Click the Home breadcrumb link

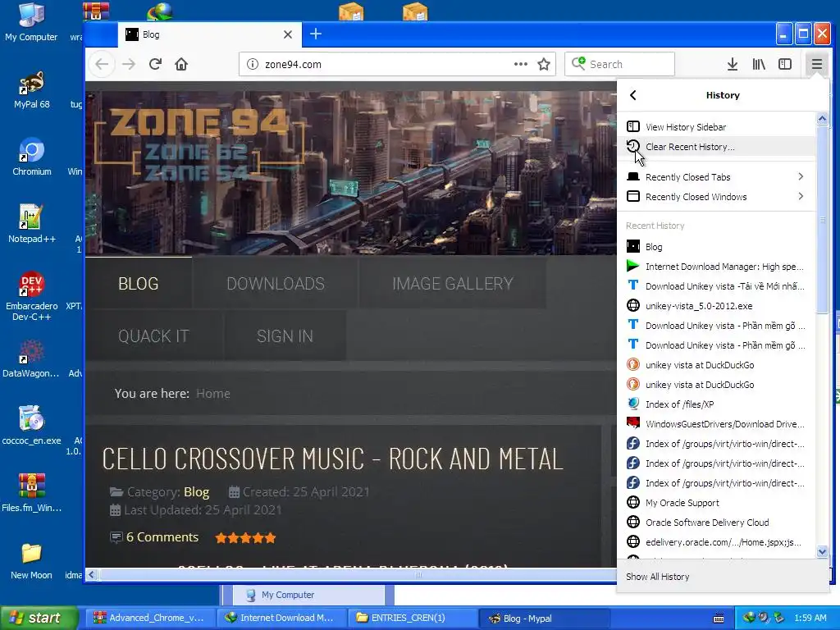pyautogui.click(x=212, y=394)
